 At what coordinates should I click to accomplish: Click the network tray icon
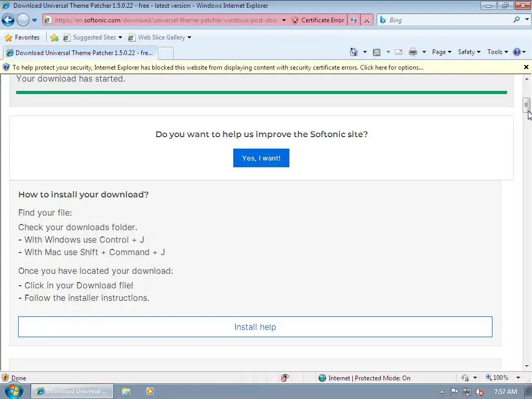click(467, 392)
